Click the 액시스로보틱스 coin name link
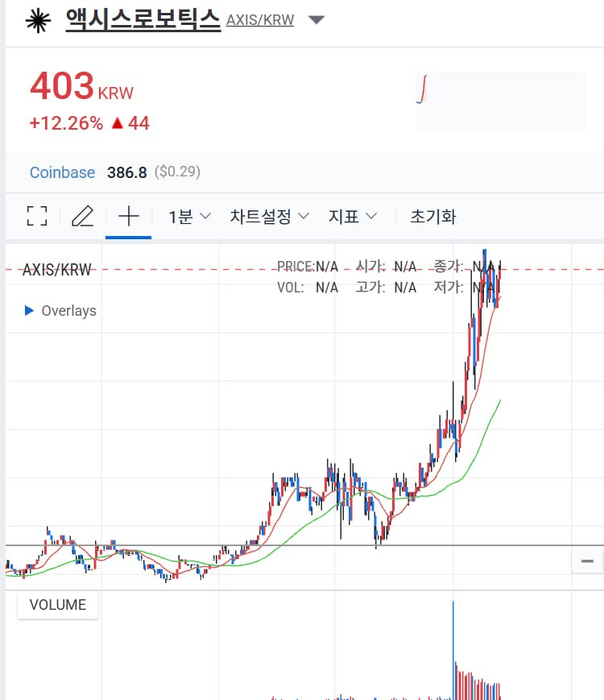Image resolution: width=604 pixels, height=700 pixels. click(x=143, y=19)
